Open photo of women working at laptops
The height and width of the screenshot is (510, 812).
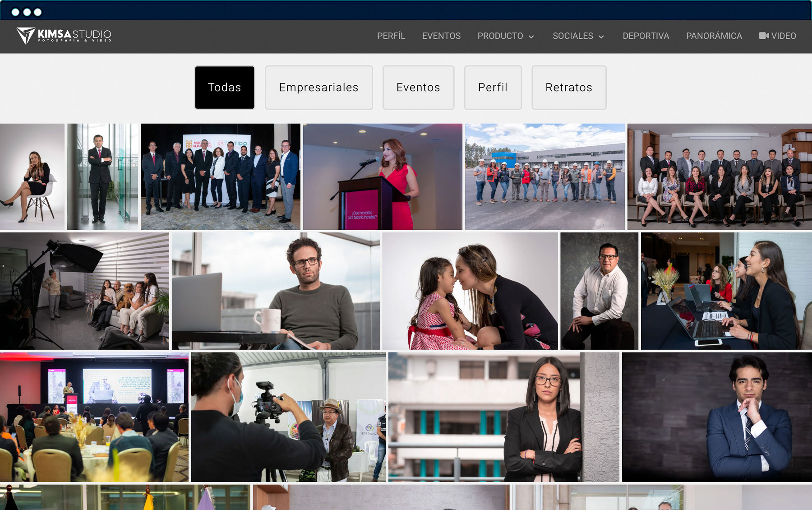click(x=726, y=291)
